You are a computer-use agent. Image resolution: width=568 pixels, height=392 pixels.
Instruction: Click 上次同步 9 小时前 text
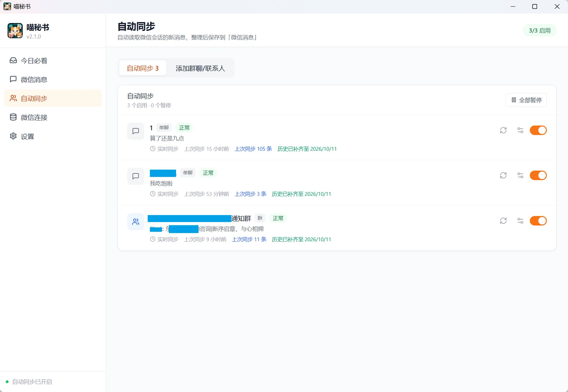[x=205, y=239]
